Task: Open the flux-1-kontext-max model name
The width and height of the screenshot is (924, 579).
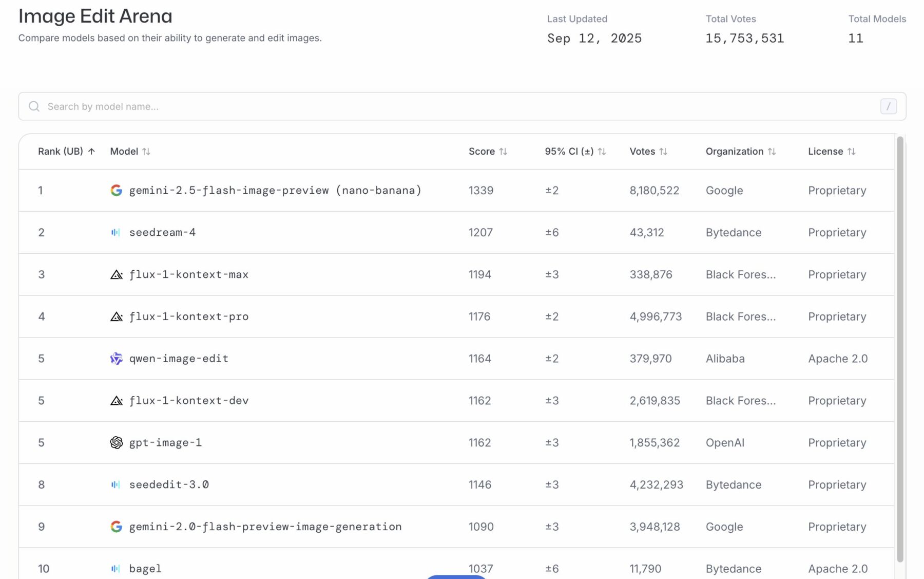Action: (189, 274)
